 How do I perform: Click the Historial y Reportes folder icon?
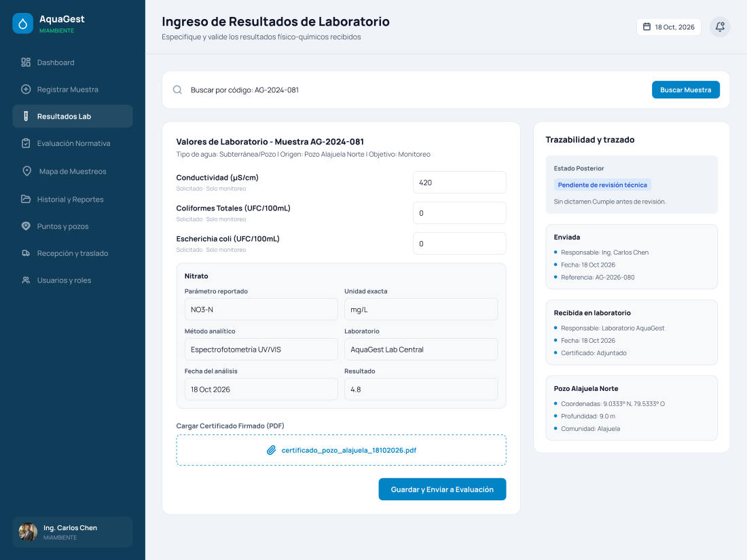pyautogui.click(x=26, y=199)
